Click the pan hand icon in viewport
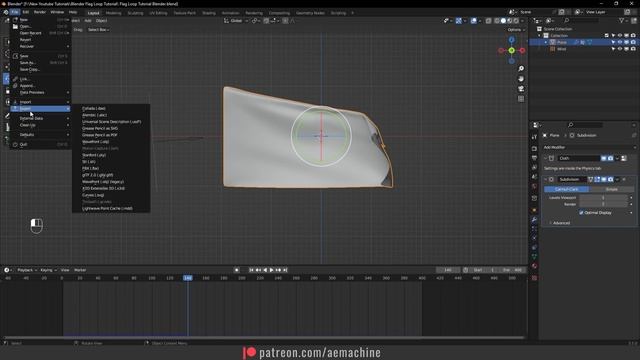 coord(521,78)
